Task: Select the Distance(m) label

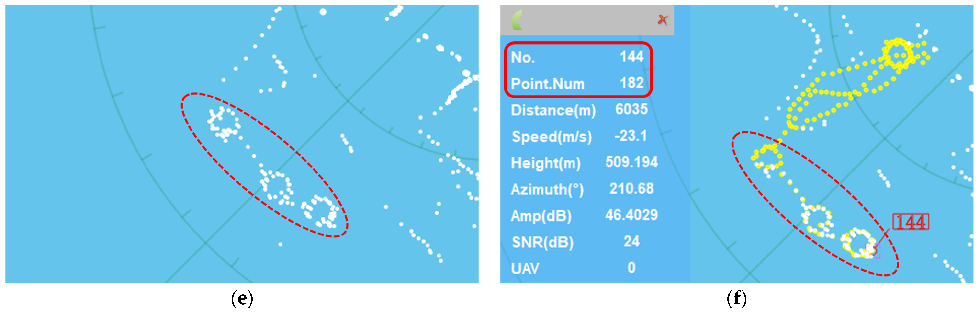Action: coord(553,110)
